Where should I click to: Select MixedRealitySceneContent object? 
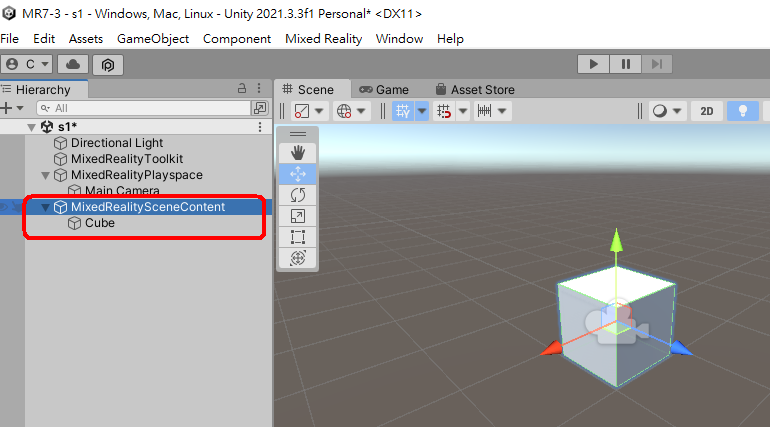click(148, 207)
